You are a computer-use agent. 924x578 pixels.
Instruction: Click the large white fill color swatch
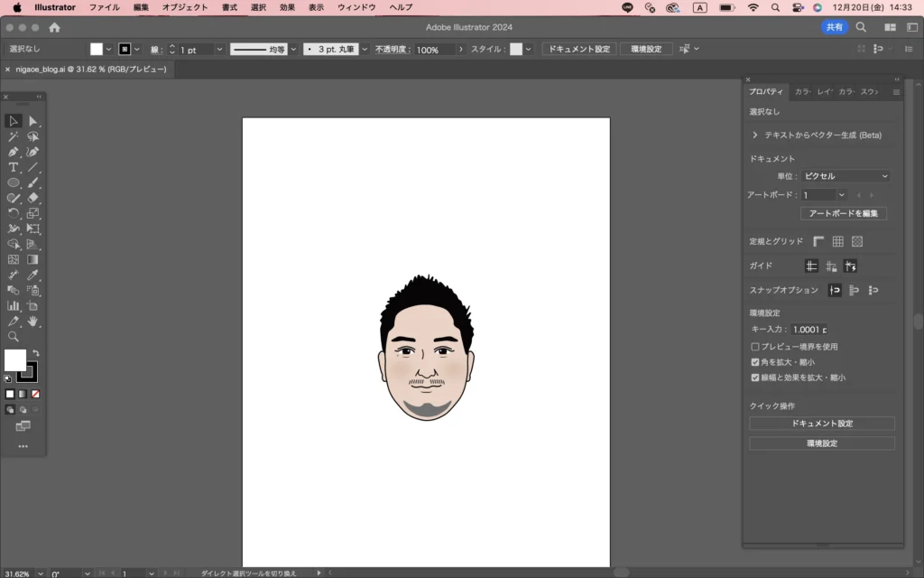pos(14,360)
